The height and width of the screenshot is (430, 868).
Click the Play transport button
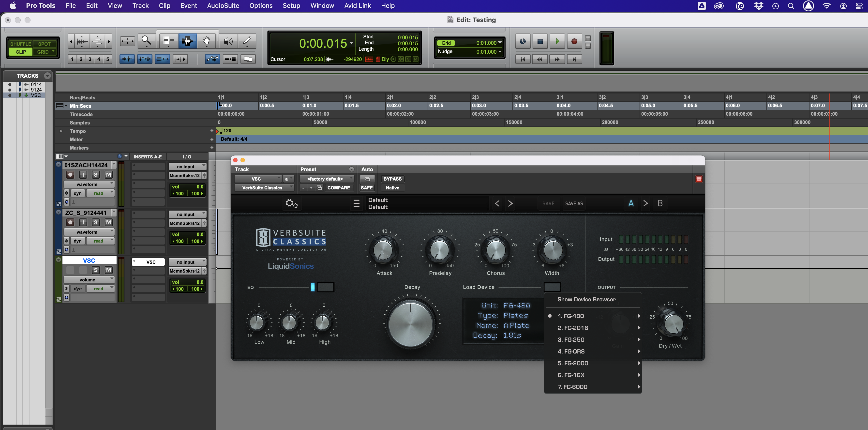coord(557,41)
